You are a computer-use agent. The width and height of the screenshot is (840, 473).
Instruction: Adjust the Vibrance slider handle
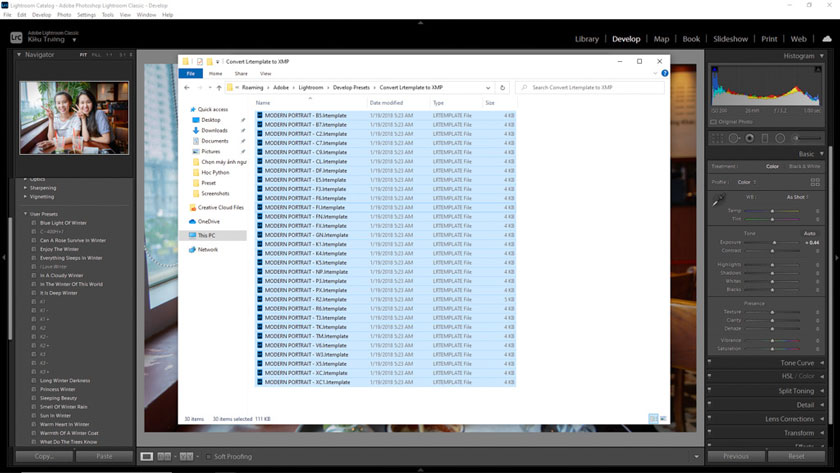[772, 341]
